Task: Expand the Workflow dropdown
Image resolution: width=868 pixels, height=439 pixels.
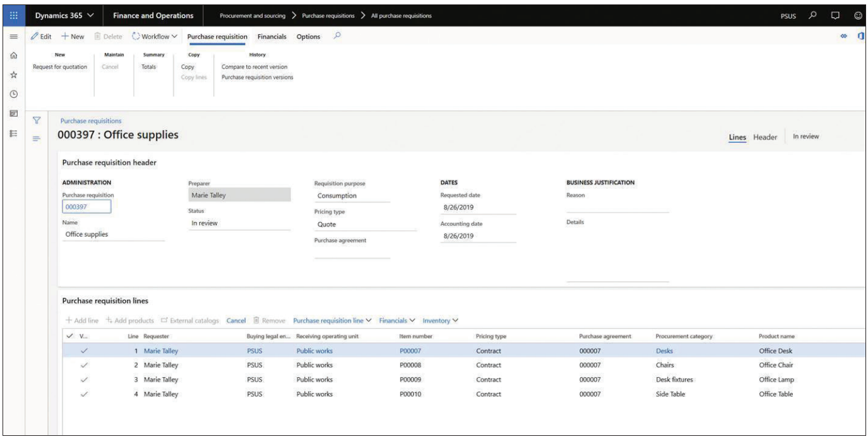Action: [x=155, y=37]
